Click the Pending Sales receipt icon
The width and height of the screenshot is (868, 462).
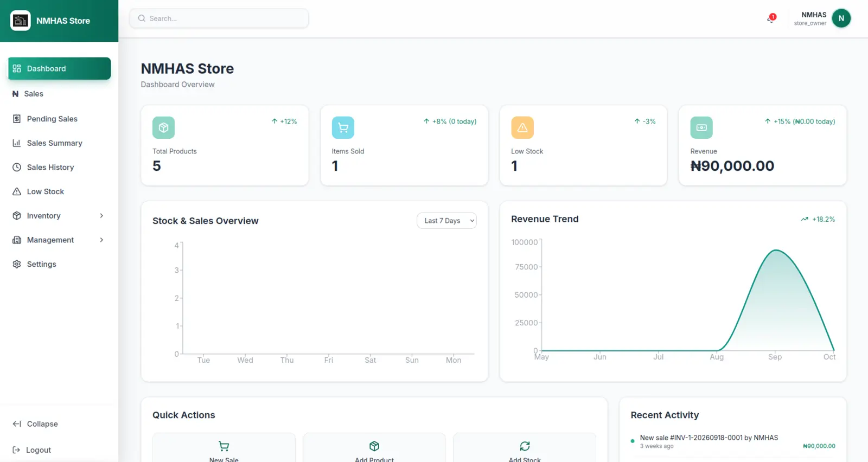pos(17,119)
